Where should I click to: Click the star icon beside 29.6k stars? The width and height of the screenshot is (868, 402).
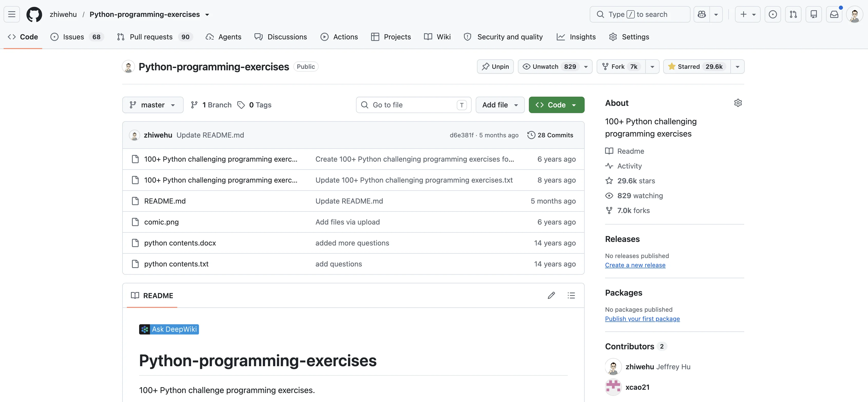(x=609, y=181)
